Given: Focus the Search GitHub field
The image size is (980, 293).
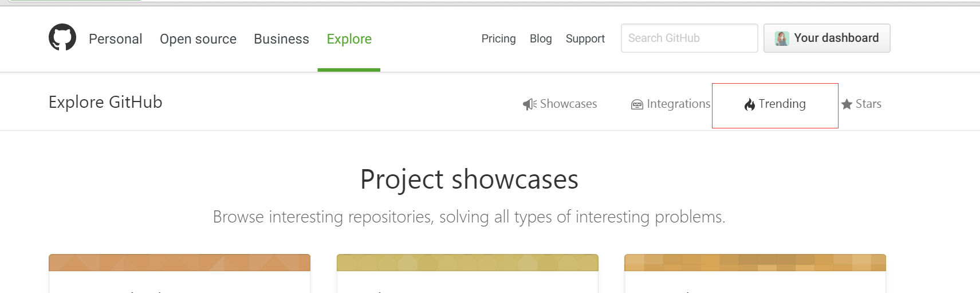Looking at the screenshot, I should coord(689,38).
